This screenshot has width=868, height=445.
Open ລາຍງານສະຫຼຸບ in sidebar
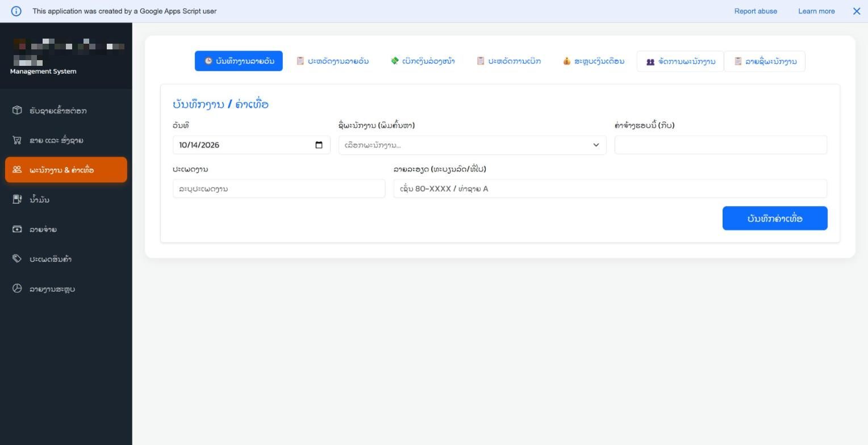(x=66, y=289)
